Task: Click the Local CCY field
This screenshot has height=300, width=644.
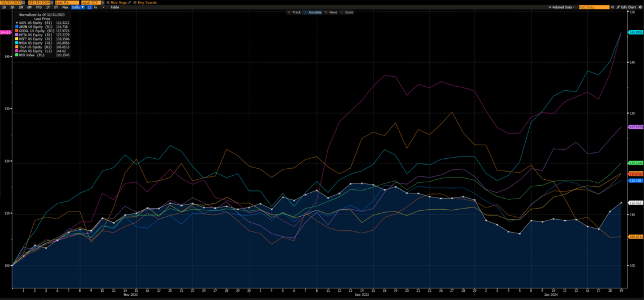Action: 91,2
